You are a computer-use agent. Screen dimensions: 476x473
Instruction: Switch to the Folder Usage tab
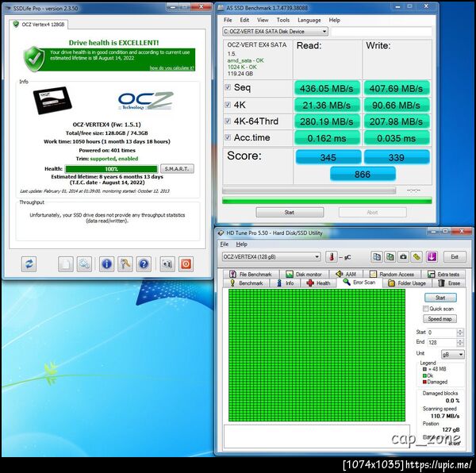(x=407, y=283)
